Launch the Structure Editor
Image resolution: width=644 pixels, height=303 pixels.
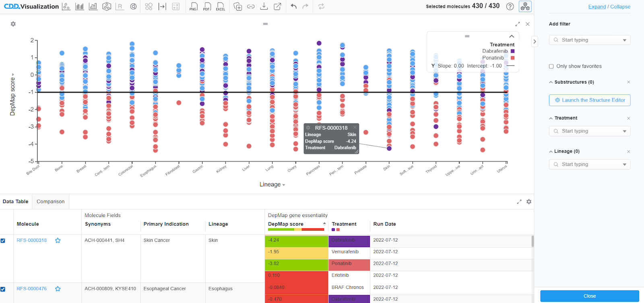pos(590,100)
